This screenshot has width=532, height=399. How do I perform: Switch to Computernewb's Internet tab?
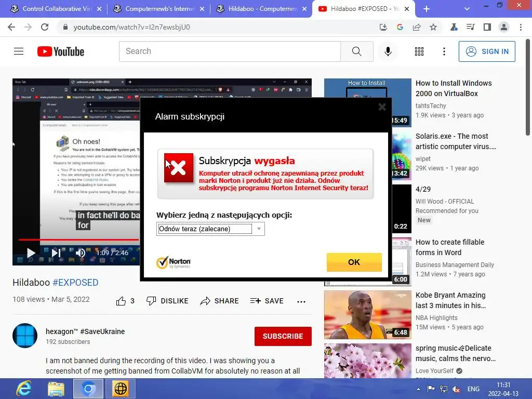(159, 9)
